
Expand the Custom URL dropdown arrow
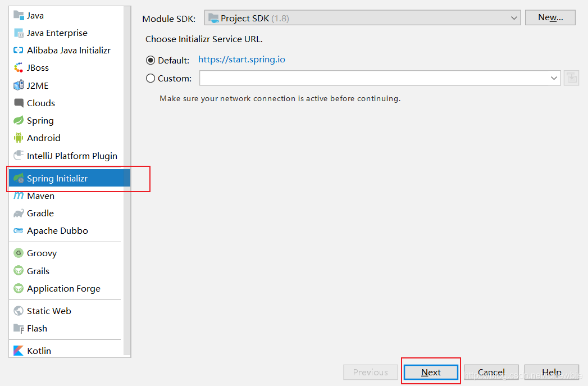click(554, 78)
